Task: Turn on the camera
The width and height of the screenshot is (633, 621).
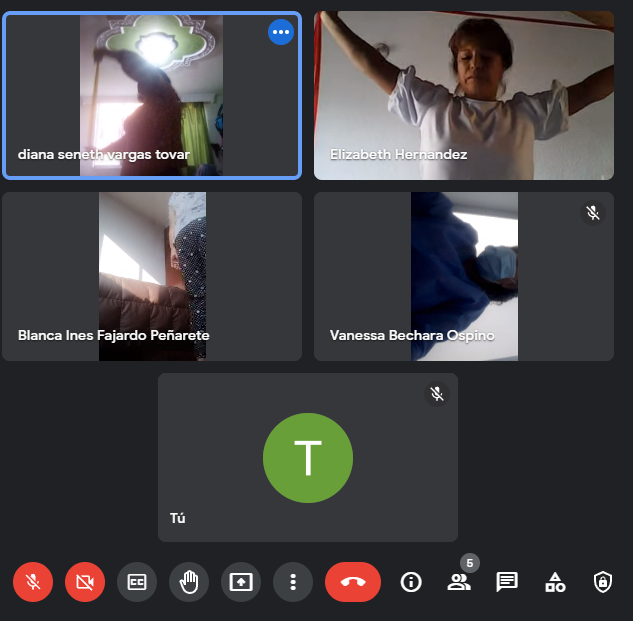Action: tap(85, 582)
